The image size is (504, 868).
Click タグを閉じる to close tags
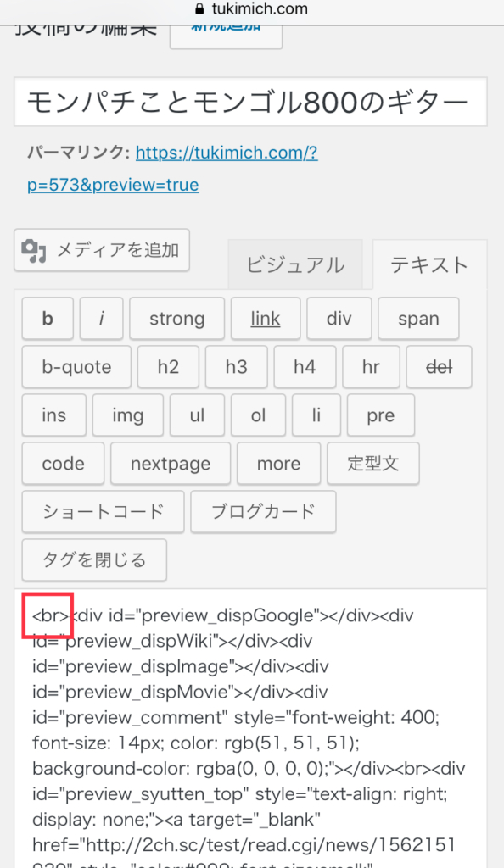(x=94, y=559)
